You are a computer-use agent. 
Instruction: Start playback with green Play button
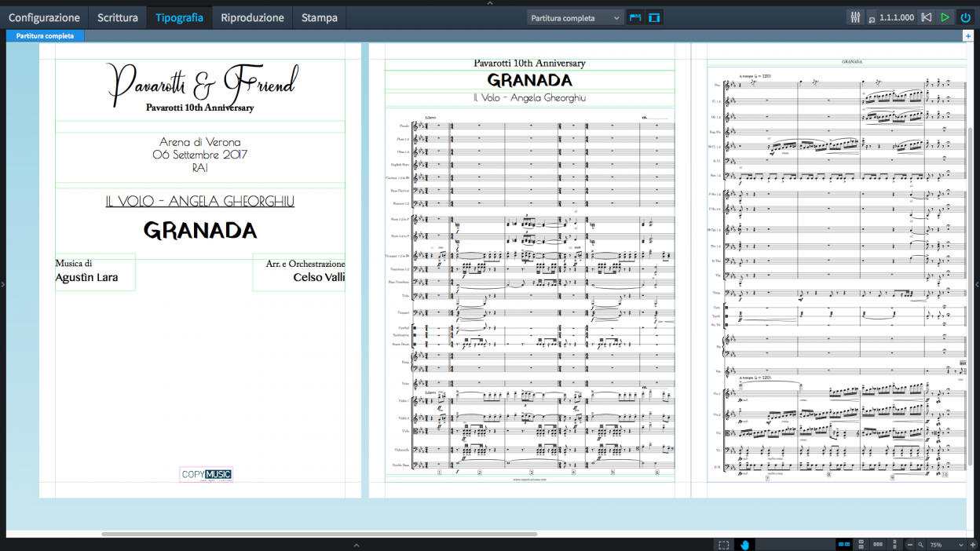click(945, 17)
